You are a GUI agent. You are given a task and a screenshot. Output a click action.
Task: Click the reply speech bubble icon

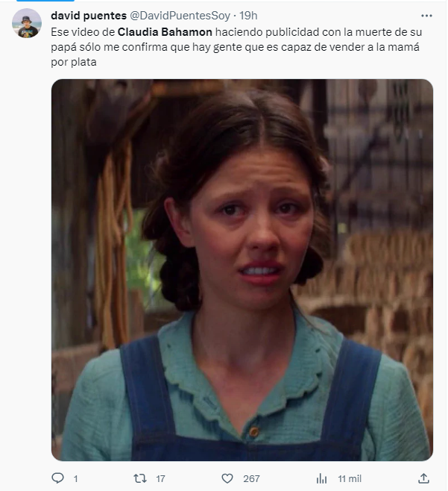[x=57, y=478]
